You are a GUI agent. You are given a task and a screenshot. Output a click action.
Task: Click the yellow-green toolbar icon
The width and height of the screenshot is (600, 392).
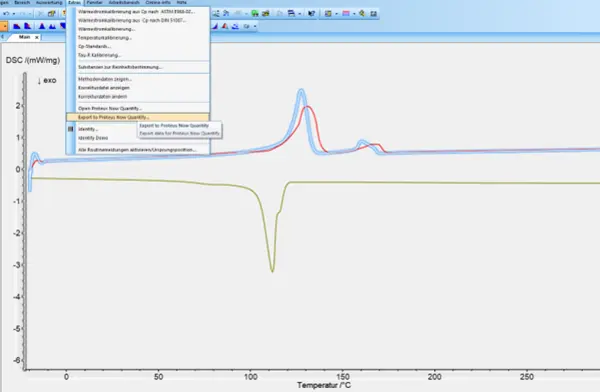tap(266, 14)
